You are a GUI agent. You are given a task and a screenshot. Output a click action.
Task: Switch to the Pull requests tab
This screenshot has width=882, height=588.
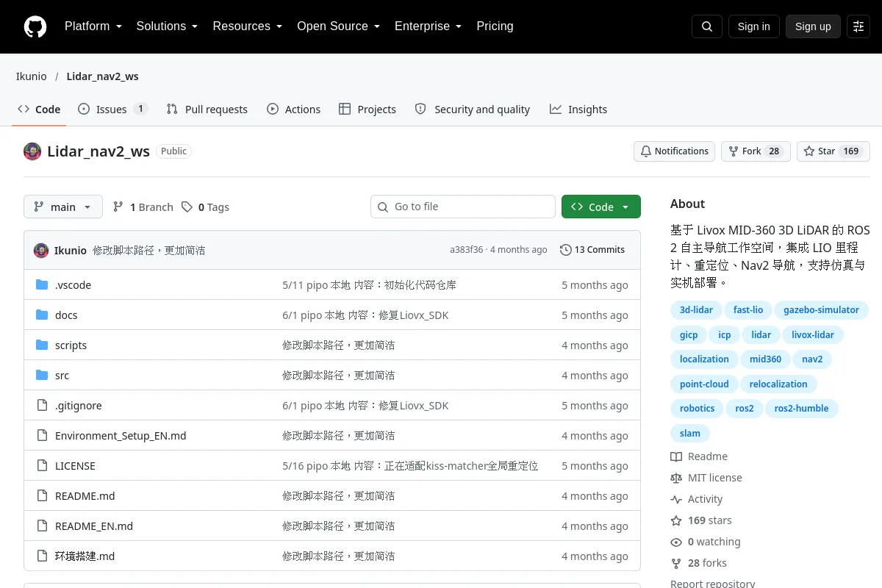tap(207, 109)
